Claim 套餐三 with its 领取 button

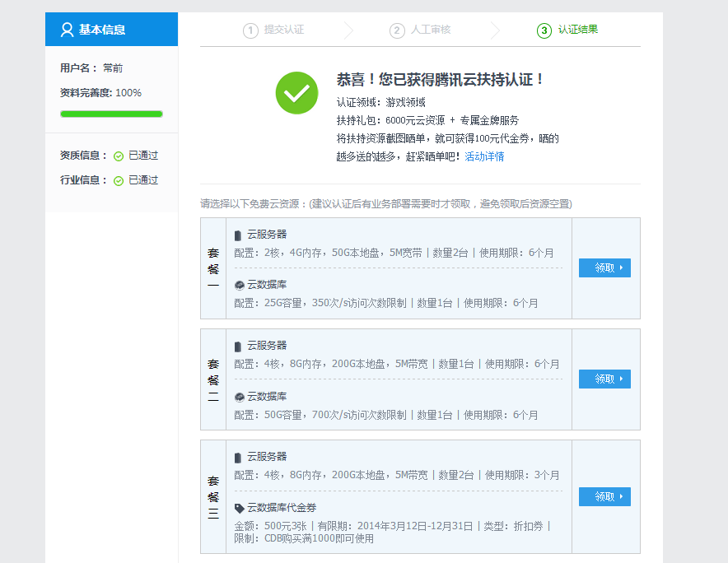(604, 496)
